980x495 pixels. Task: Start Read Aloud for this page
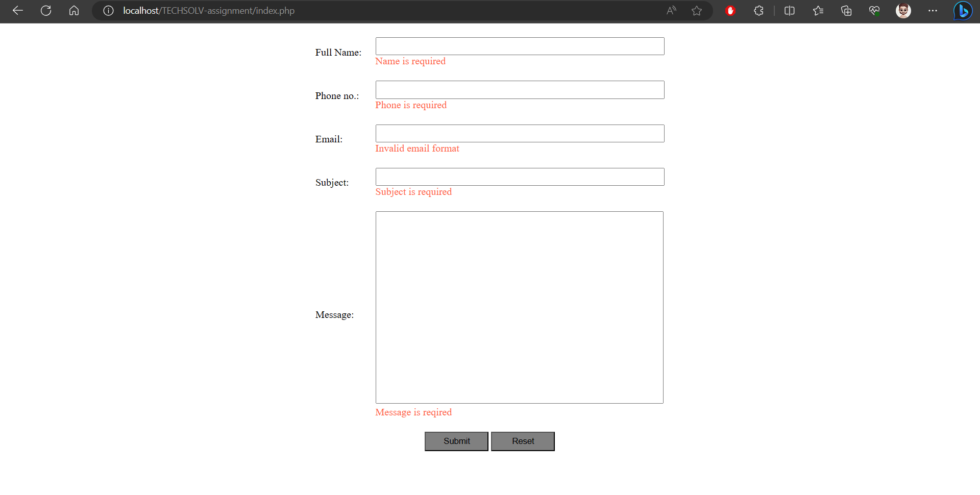click(671, 11)
